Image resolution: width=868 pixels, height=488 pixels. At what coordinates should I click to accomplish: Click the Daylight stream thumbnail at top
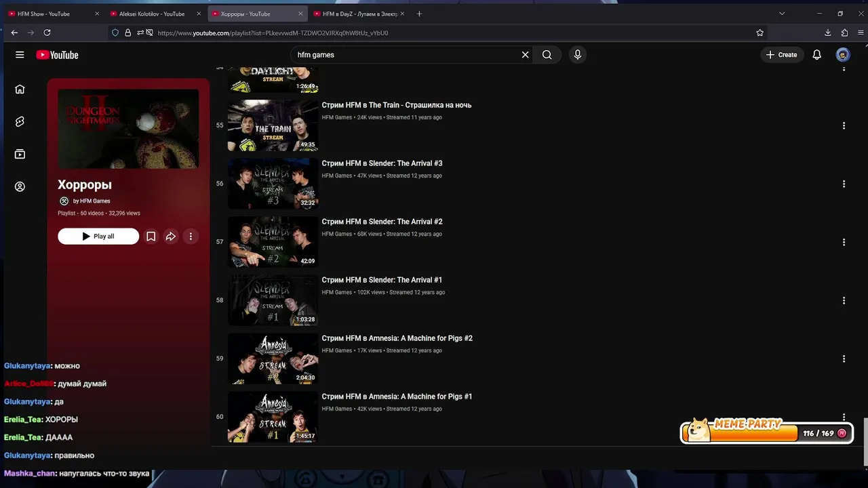273,79
